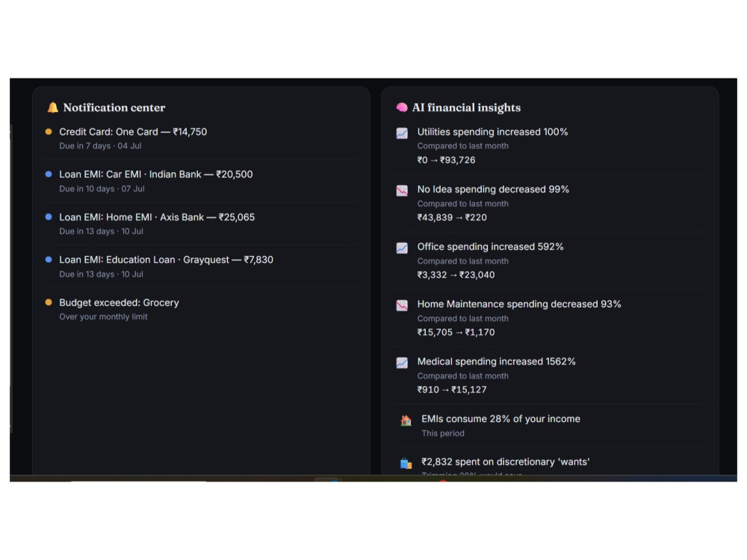This screenshot has height=560, width=747.
Task: Click the house icon next to EMIs consume 28%
Action: 406,420
